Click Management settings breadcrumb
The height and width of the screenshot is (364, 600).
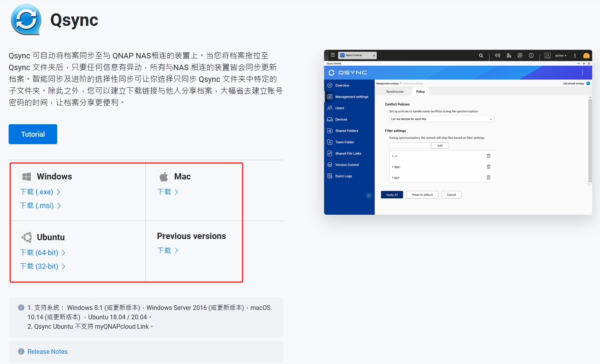coord(387,83)
